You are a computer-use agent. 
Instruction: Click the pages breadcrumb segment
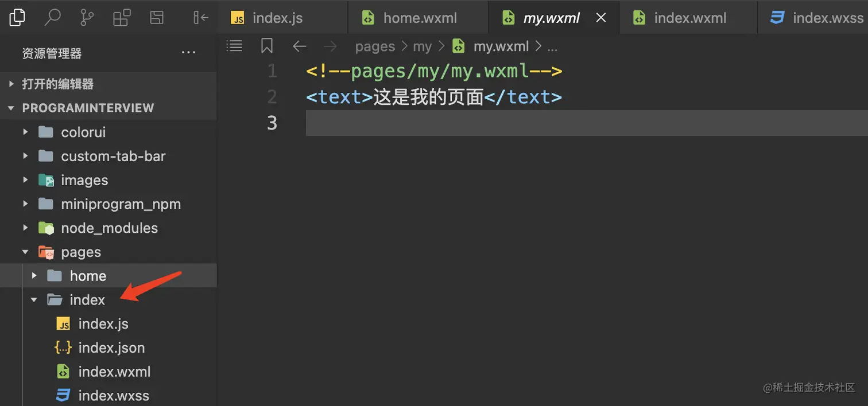click(x=375, y=46)
